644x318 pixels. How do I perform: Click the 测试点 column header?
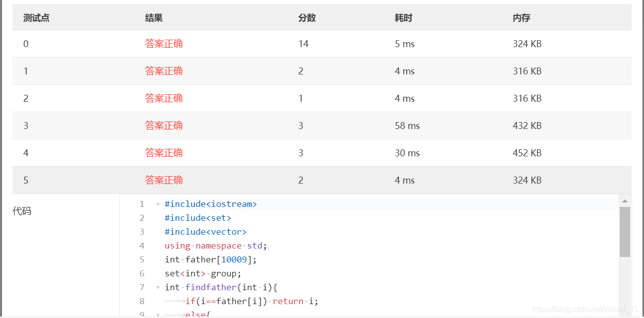click(36, 18)
